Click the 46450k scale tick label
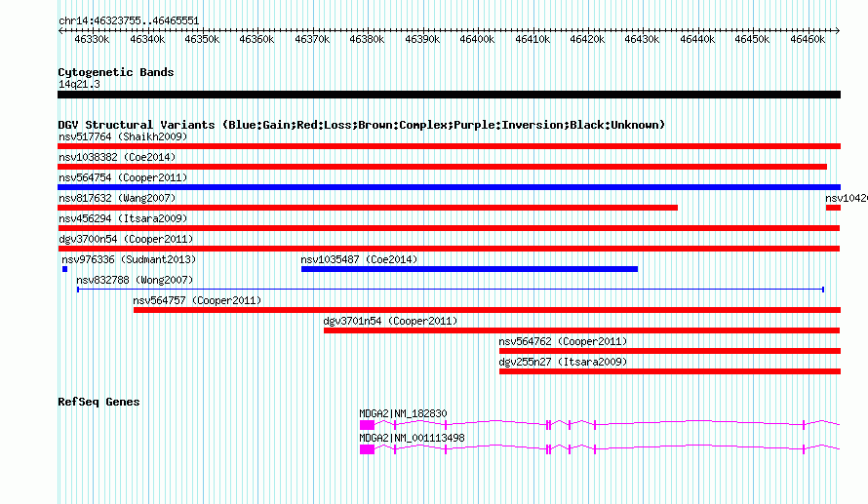This screenshot has width=868, height=504. 752,39
